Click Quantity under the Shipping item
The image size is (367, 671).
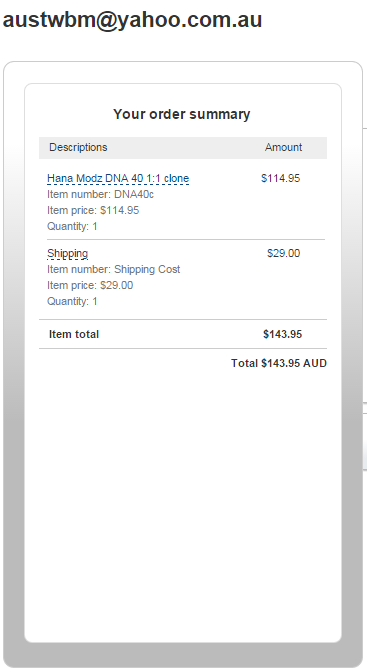pyautogui.click(x=72, y=301)
